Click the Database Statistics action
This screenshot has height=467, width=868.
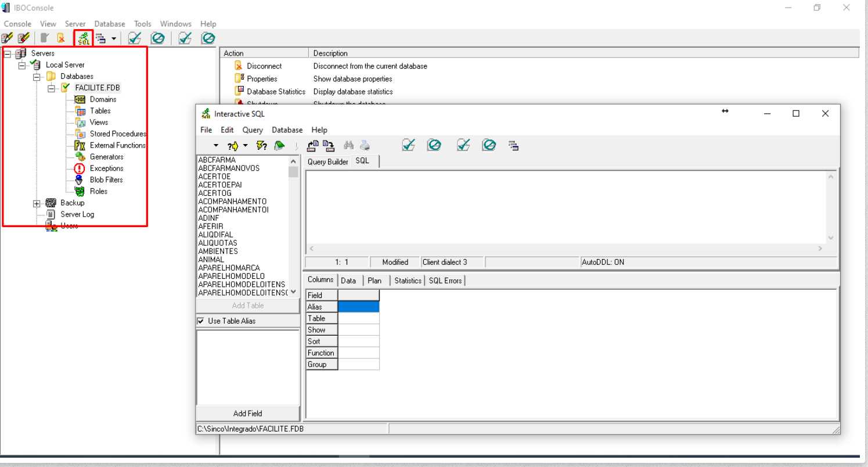pos(276,92)
